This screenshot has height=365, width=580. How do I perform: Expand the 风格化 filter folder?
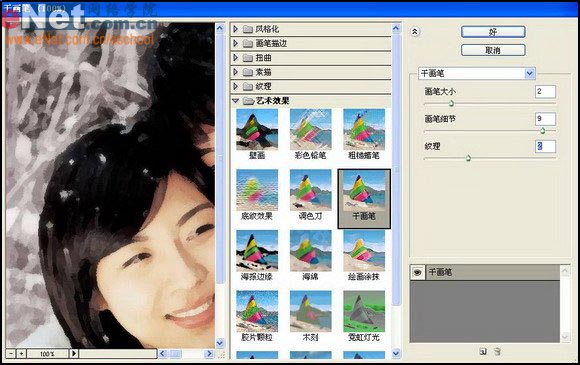236,29
